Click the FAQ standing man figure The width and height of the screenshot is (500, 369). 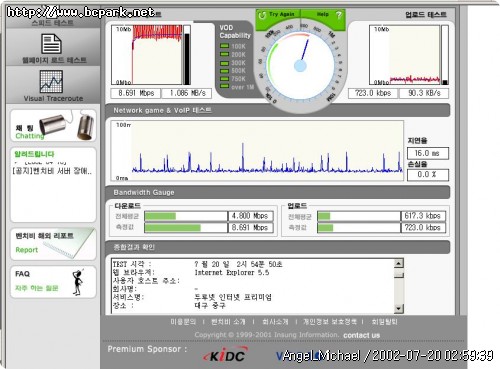(78, 282)
